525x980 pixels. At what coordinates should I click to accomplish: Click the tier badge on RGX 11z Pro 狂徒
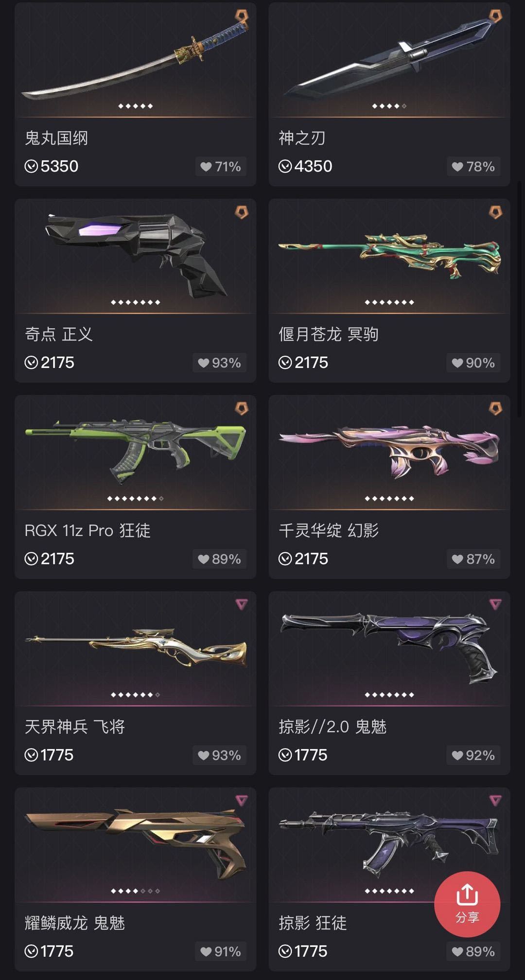click(x=242, y=408)
